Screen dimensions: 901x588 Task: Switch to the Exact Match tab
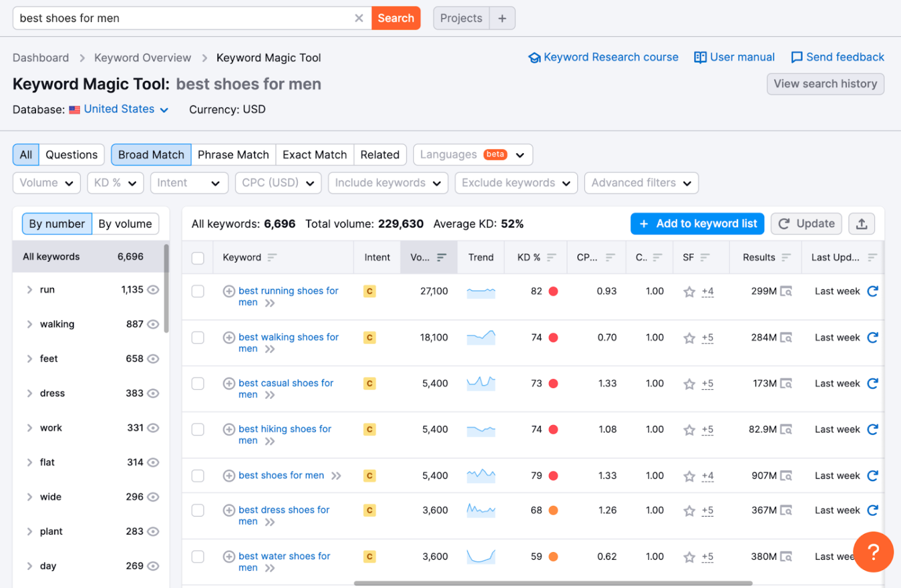coord(314,154)
